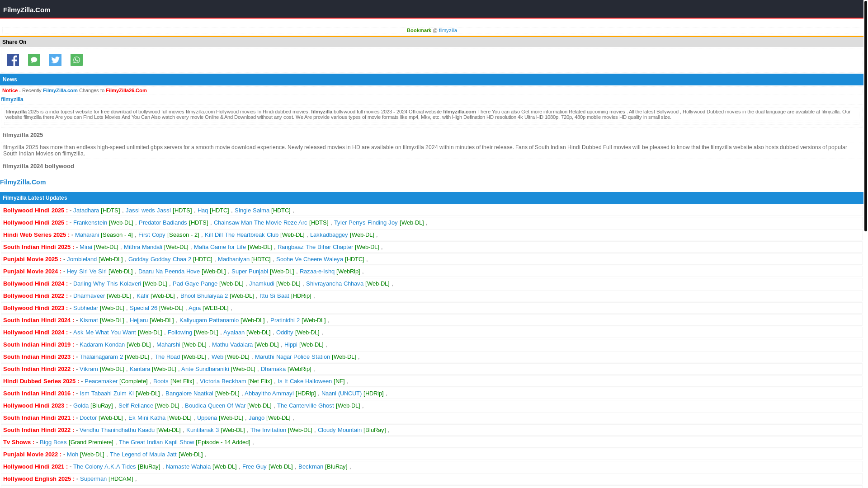Open Ante Sundharaniki movie link
This screenshot has width=868, height=488.
click(x=205, y=369)
